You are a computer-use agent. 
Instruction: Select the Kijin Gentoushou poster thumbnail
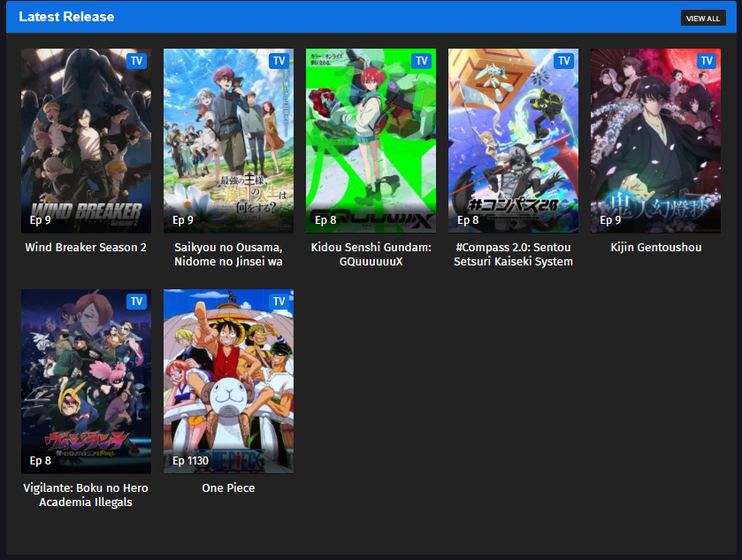[655, 141]
